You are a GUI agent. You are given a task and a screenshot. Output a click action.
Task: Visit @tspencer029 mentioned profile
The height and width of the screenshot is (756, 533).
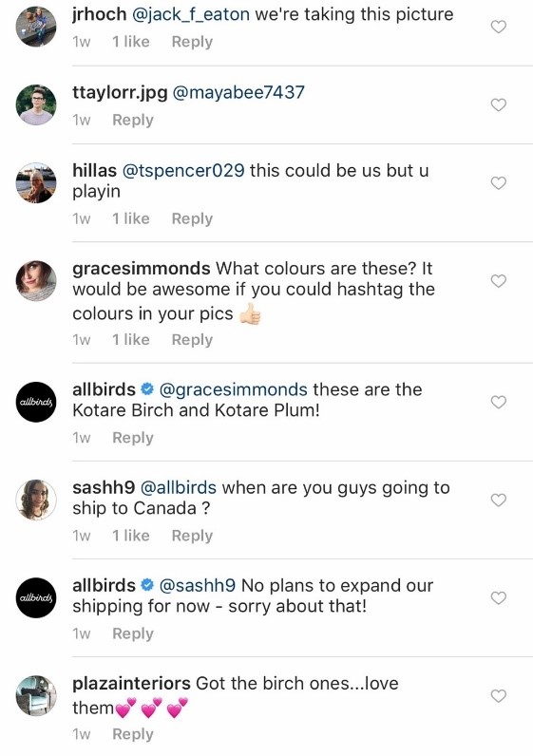(183, 171)
